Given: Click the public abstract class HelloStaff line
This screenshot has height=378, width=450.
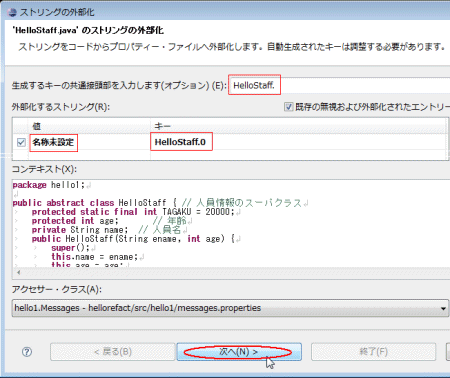Looking at the screenshot, I should pyautogui.click(x=160, y=203).
